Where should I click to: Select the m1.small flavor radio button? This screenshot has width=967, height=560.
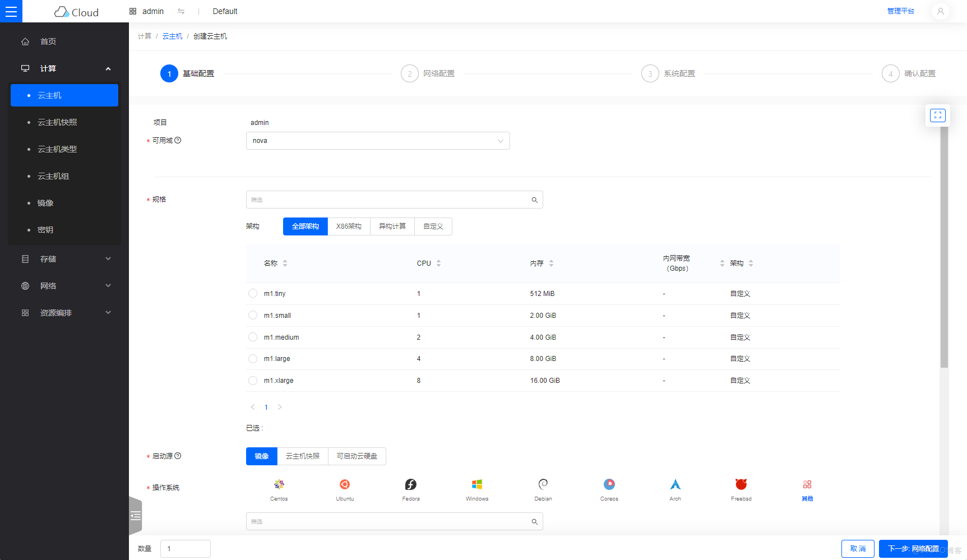(x=253, y=315)
